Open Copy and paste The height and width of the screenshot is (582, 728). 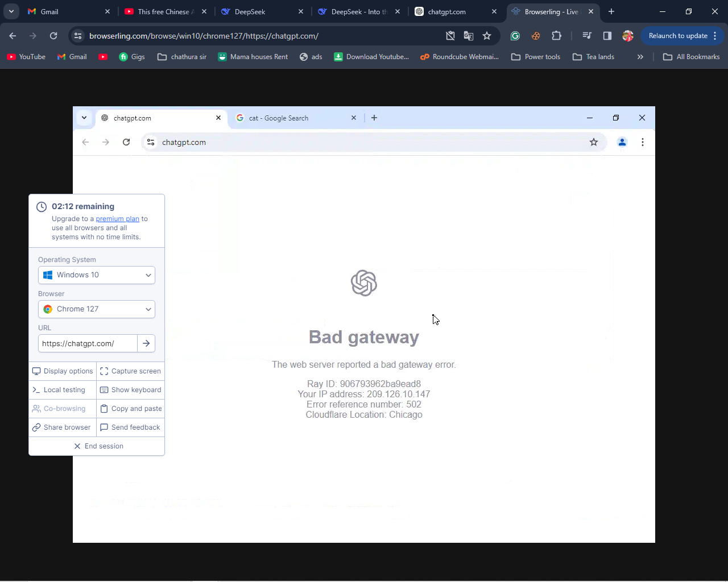pyautogui.click(x=130, y=409)
